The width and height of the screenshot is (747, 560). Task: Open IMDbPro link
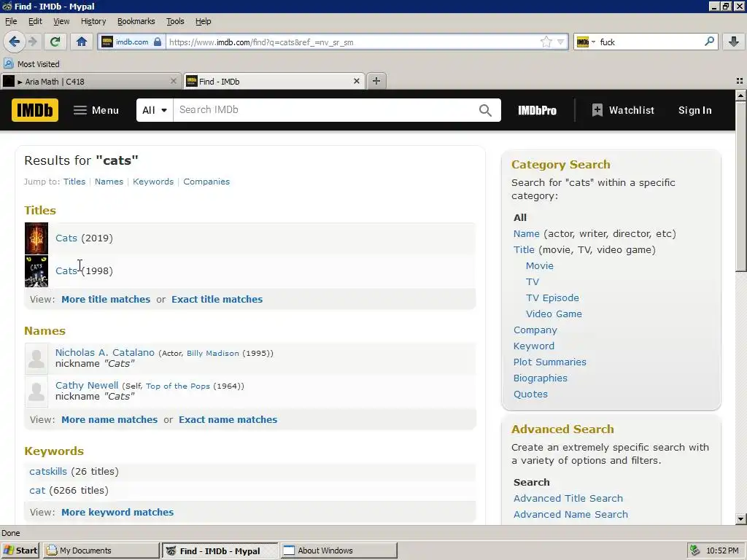pos(537,111)
